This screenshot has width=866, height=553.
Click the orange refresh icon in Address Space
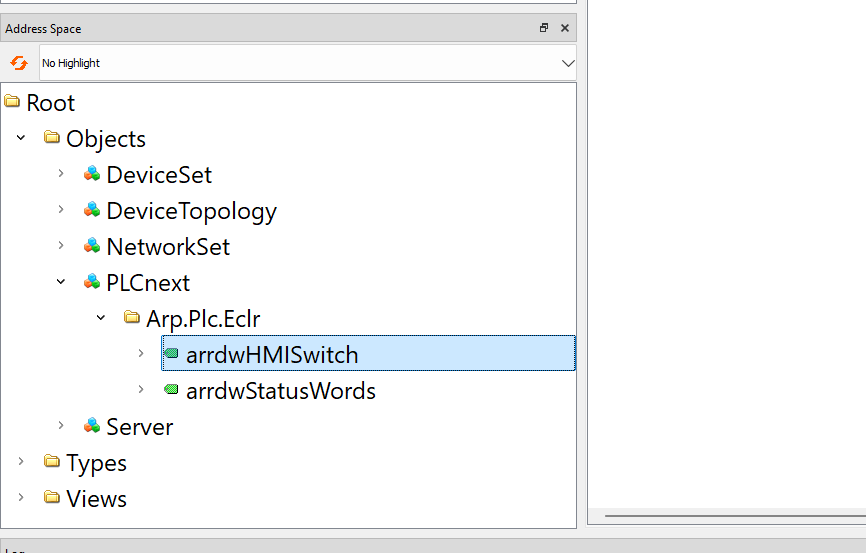point(19,63)
